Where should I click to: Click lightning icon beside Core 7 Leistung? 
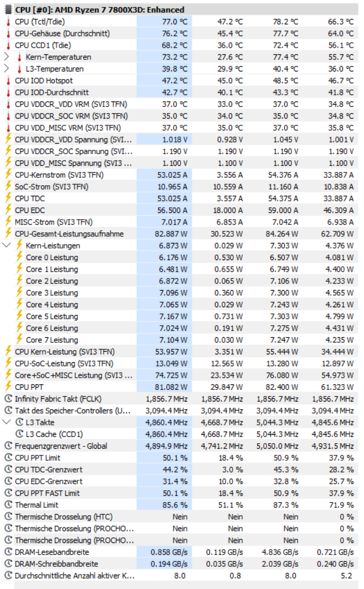tap(19, 339)
